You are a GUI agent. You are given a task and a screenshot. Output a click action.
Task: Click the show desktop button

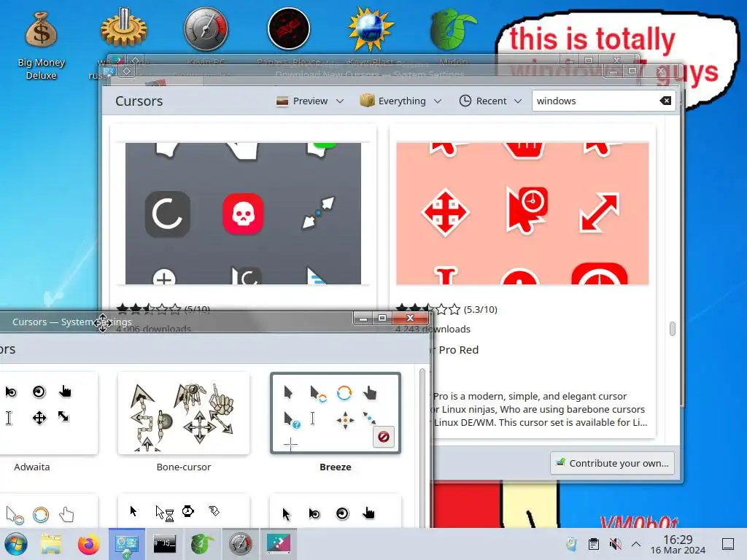(x=727, y=544)
